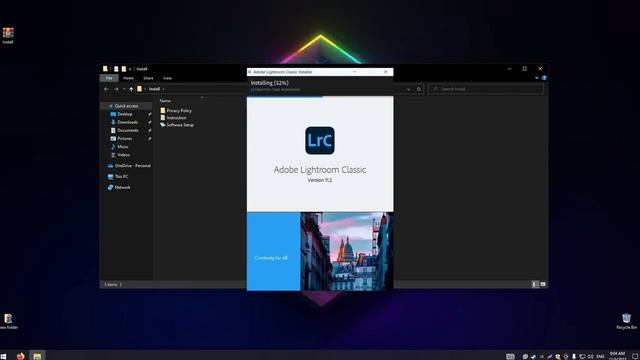
Task: Select This PC in the navigation pane
Action: point(121,176)
